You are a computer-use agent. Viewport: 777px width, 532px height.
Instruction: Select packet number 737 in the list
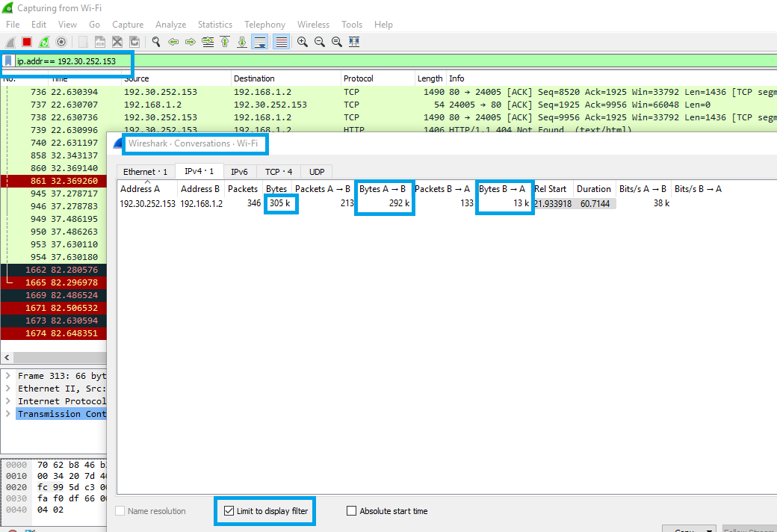[388, 105]
